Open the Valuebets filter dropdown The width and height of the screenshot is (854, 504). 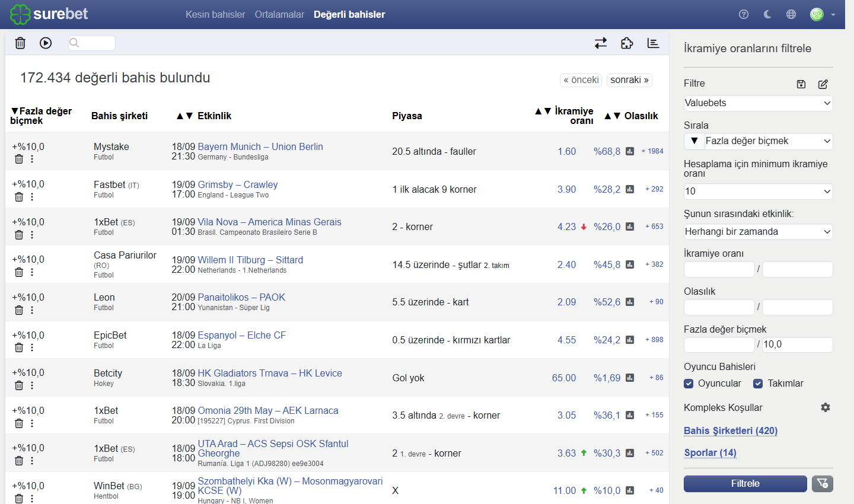tap(758, 103)
